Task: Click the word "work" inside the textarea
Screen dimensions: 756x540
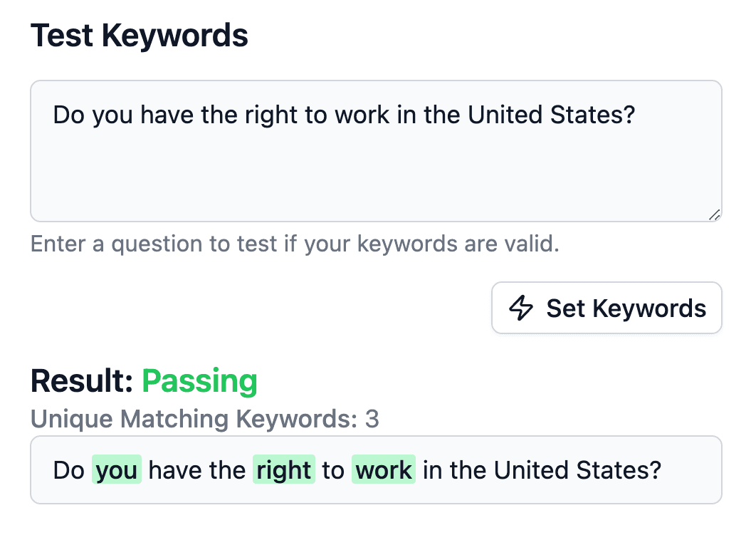Action: [362, 115]
